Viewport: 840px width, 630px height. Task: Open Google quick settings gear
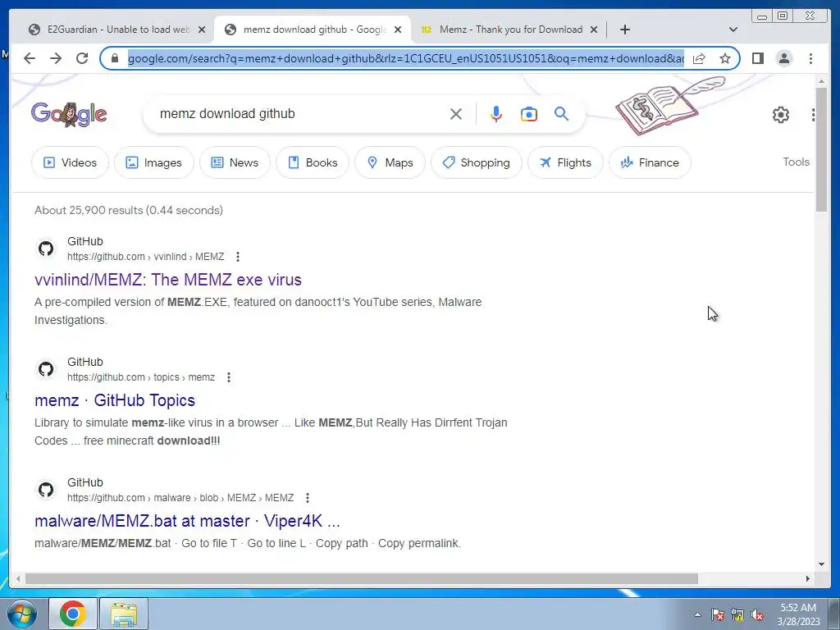pyautogui.click(x=781, y=115)
